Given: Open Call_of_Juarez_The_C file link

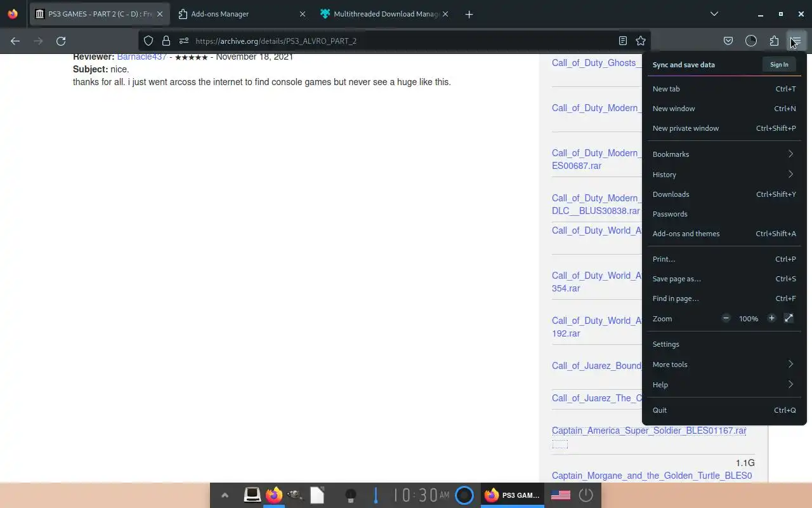Looking at the screenshot, I should pyautogui.click(x=597, y=398).
